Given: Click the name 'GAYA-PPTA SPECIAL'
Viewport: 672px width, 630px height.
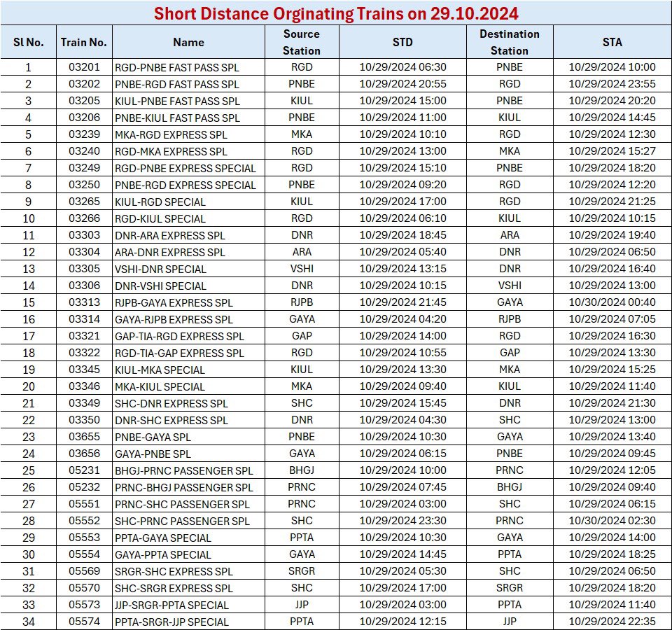Looking at the screenshot, I should pos(163,555).
